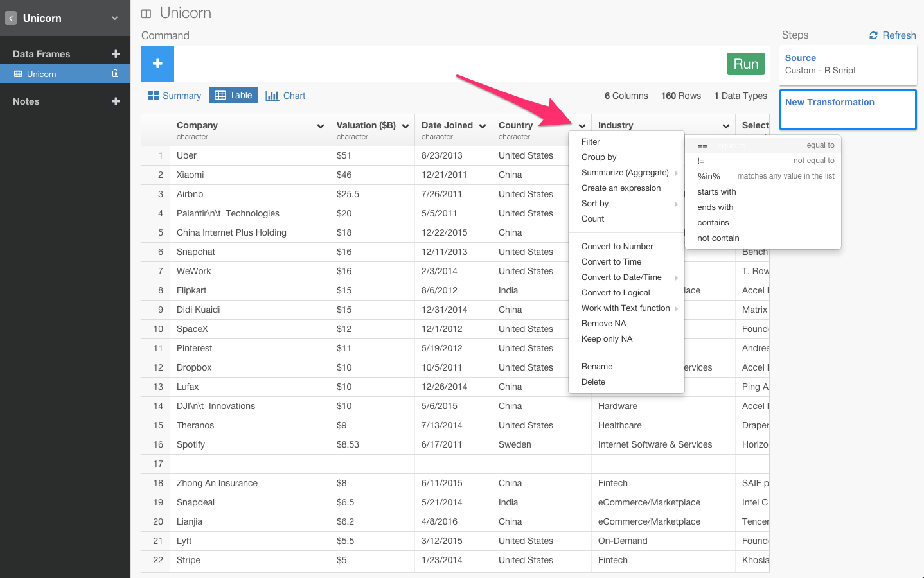Choose Delete in the column menu
This screenshot has width=924, height=578.
pyautogui.click(x=626, y=382)
